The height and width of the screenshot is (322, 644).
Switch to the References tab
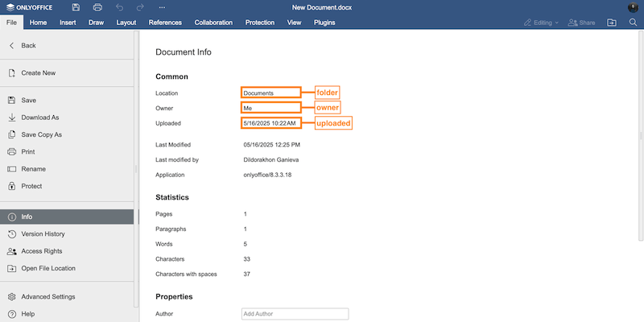pyautogui.click(x=165, y=23)
